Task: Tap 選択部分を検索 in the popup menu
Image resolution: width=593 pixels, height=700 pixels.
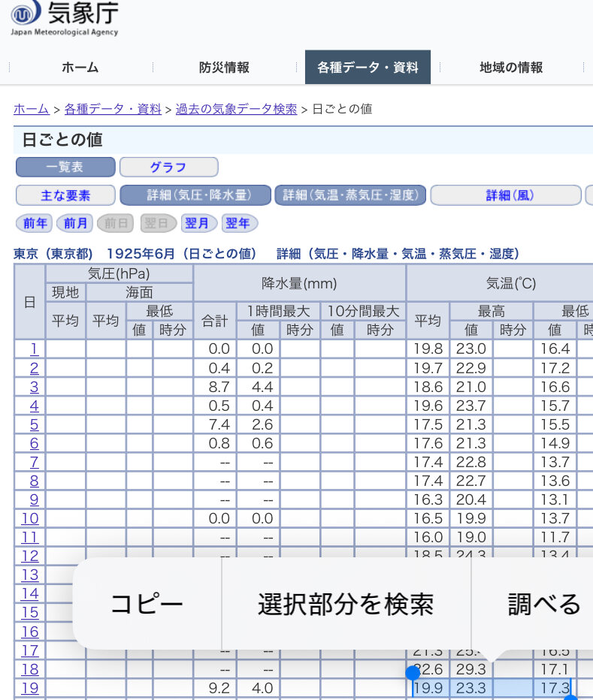Action: pos(346,604)
